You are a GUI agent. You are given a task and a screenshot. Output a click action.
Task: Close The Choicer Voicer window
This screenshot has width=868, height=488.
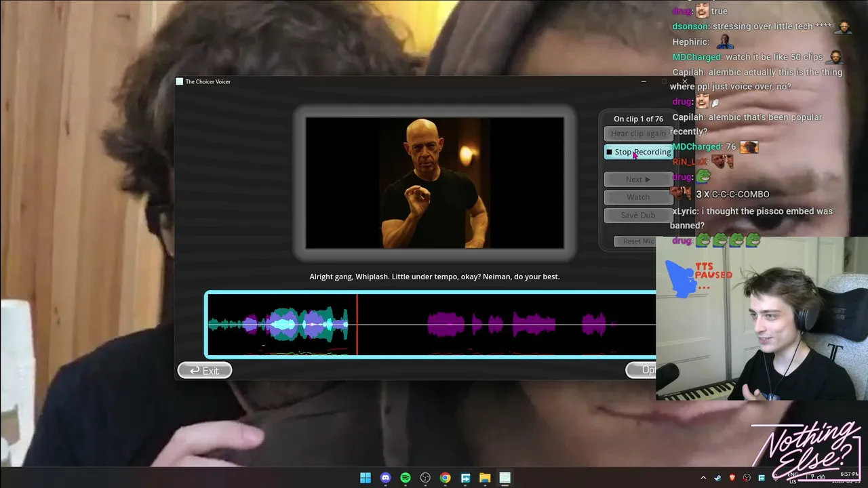(x=685, y=81)
